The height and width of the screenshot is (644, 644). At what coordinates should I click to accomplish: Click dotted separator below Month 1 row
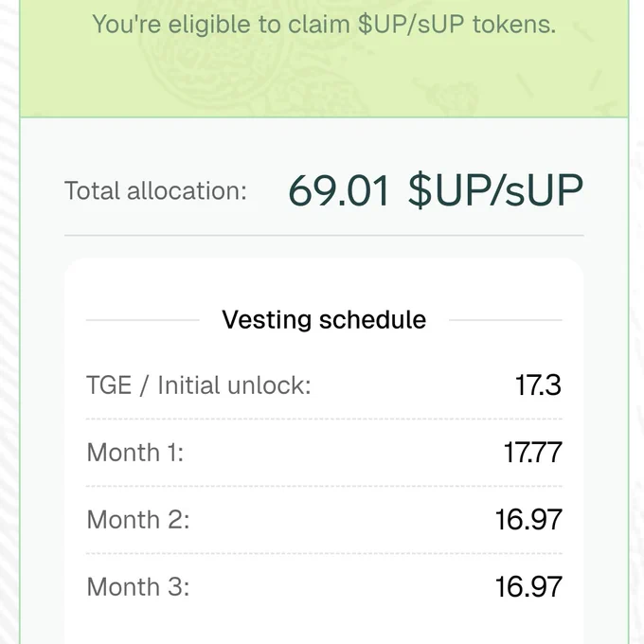[324, 486]
